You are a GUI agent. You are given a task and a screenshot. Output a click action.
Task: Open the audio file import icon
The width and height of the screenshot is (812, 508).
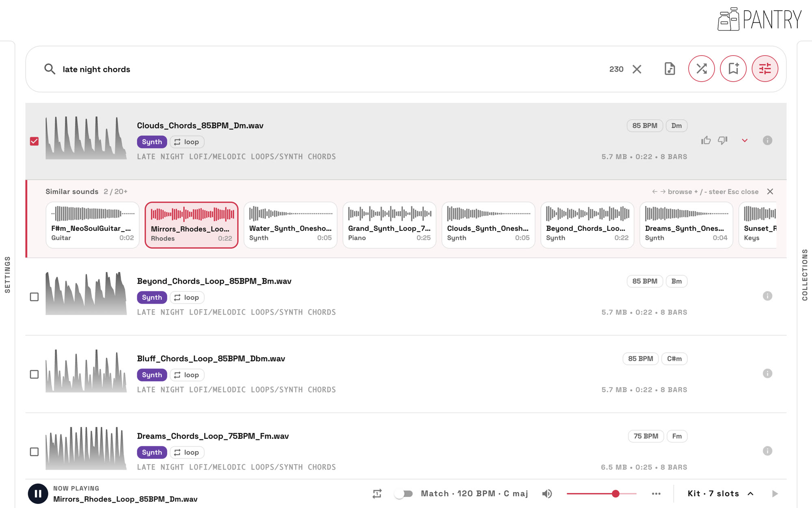(669, 69)
